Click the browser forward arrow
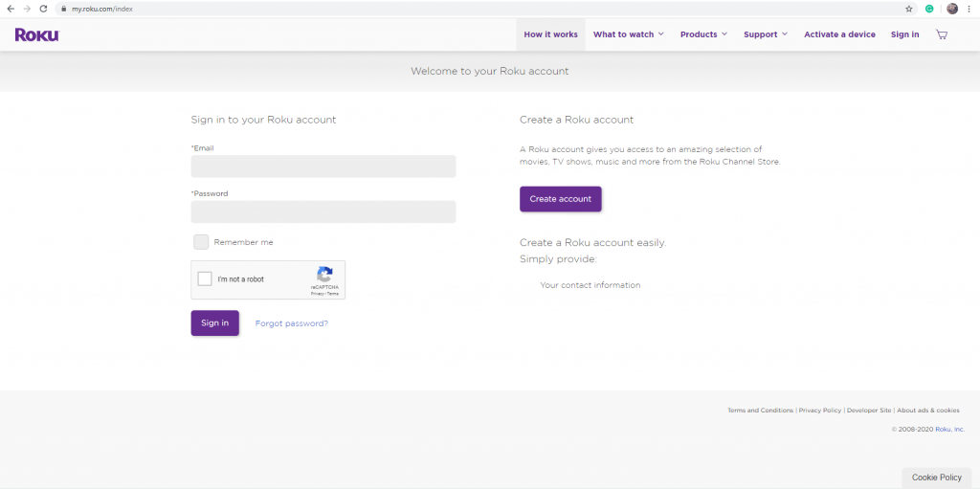 tap(27, 9)
